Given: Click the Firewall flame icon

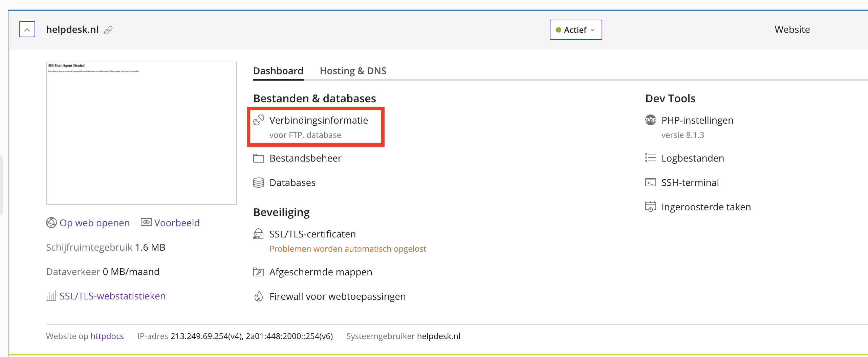Looking at the screenshot, I should pyautogui.click(x=259, y=296).
